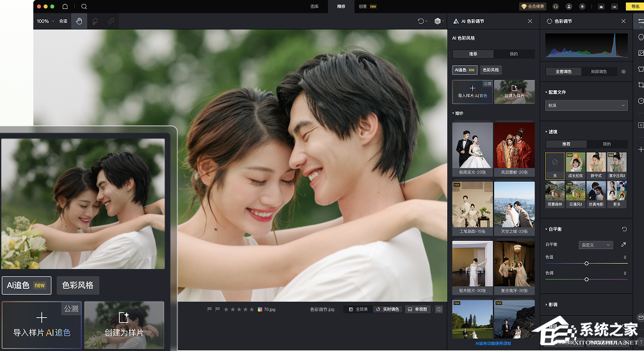The image size is (644, 351).
Task: Open the 白平衡 preset dropdown
Action: (x=595, y=245)
